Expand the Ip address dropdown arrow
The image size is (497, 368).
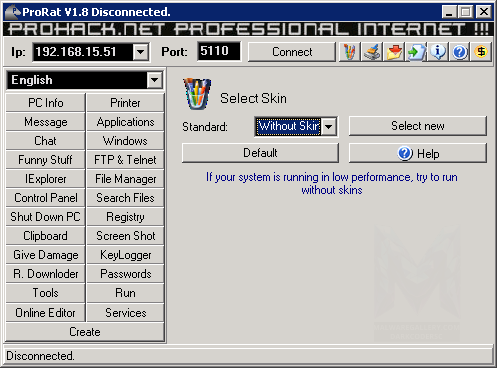click(x=141, y=52)
